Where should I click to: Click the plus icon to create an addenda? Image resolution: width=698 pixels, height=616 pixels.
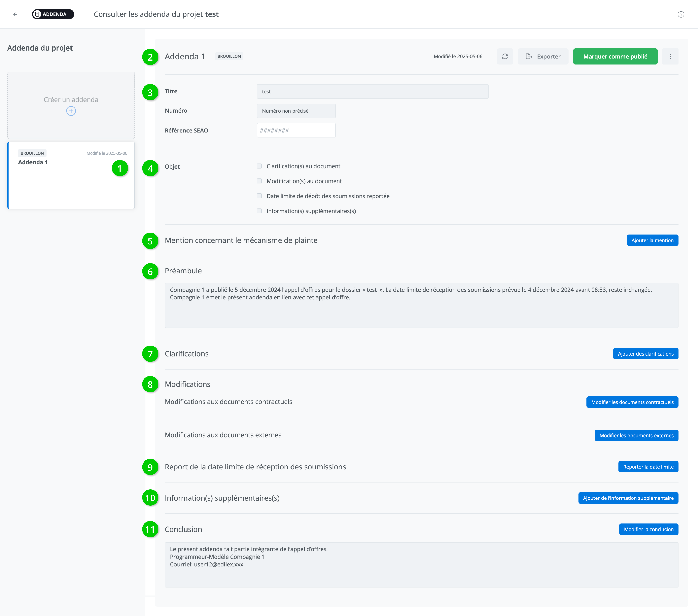point(71,111)
